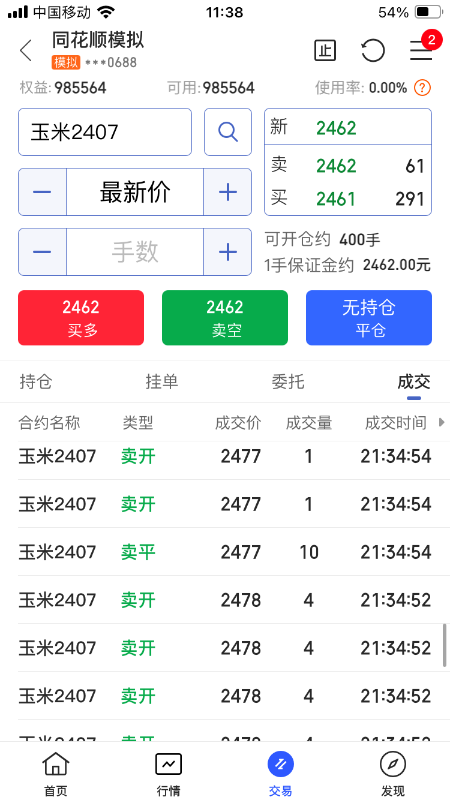The image size is (450, 800).
Task: Tap the 权益 985564 value
Action: tap(81, 88)
